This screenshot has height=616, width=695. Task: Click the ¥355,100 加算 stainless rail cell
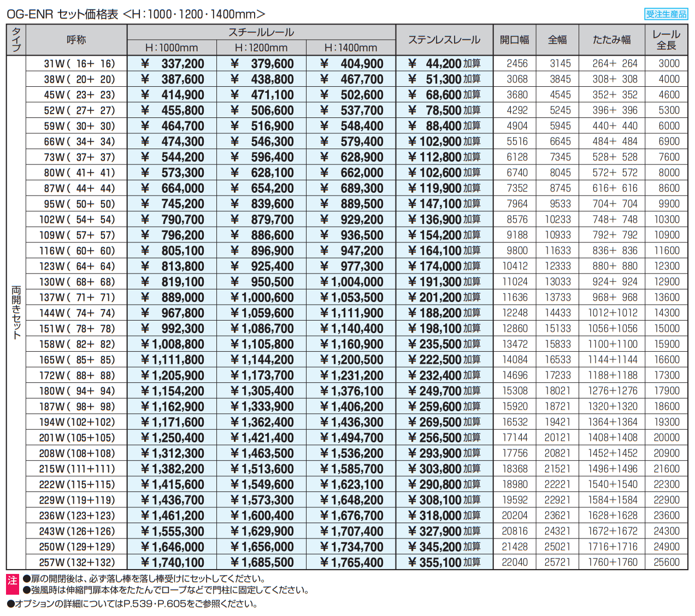pyautogui.click(x=444, y=562)
